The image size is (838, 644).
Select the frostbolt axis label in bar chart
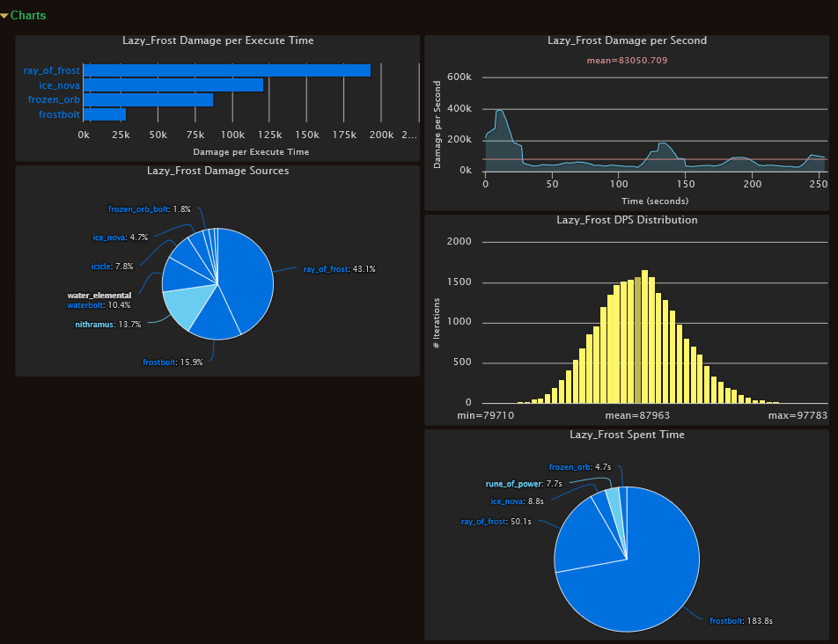[59, 114]
